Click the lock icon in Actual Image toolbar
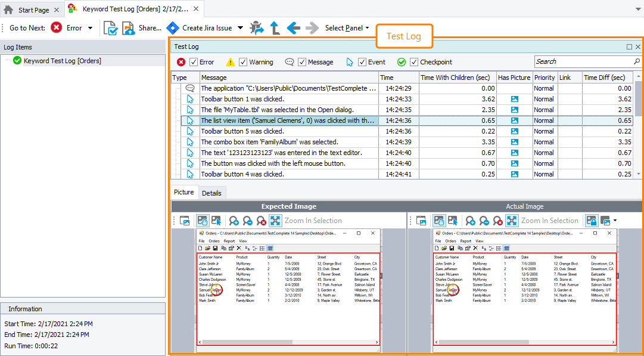This screenshot has height=356, width=644. point(591,221)
